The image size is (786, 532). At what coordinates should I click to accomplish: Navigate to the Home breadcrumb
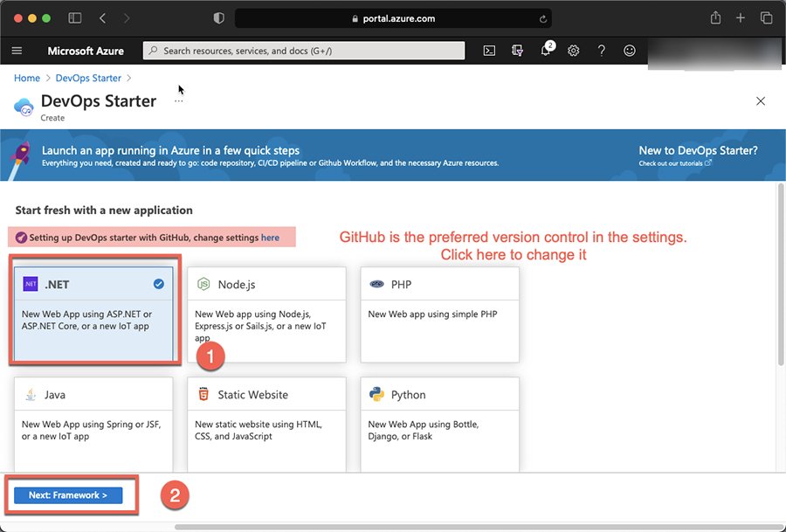tap(26, 78)
